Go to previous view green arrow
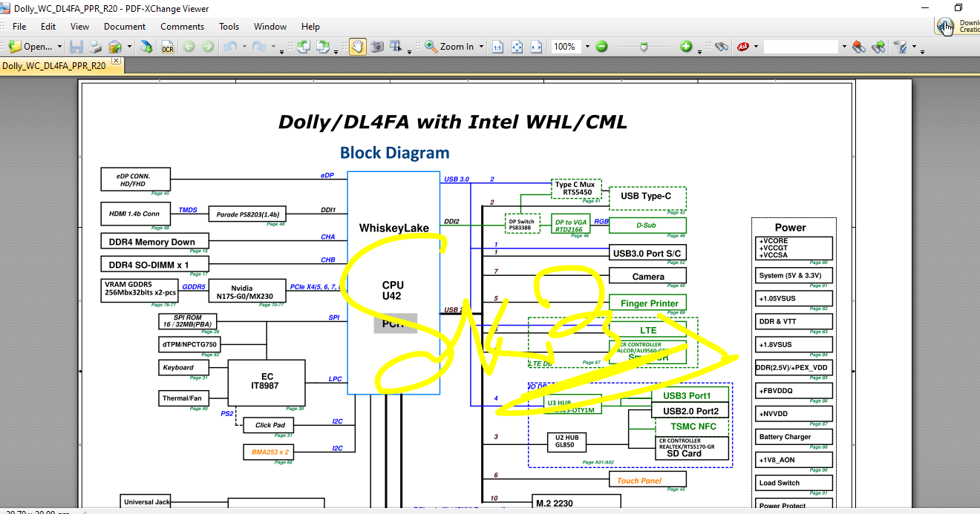The width and height of the screenshot is (980, 514). (189, 46)
